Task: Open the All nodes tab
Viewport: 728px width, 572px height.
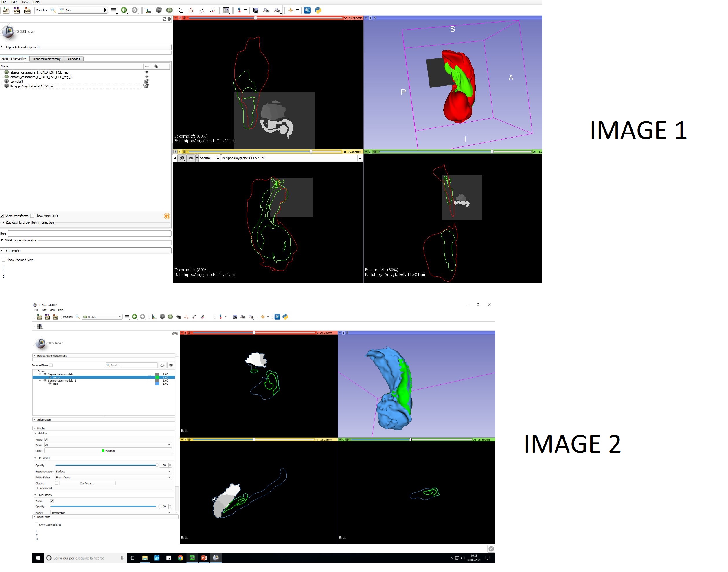Action: point(73,59)
